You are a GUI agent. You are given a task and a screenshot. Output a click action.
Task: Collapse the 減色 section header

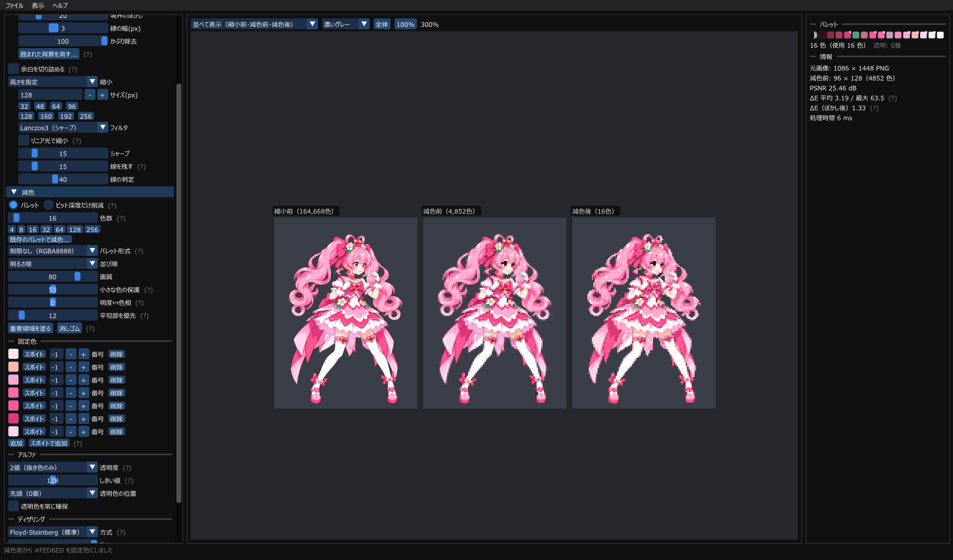[90, 192]
